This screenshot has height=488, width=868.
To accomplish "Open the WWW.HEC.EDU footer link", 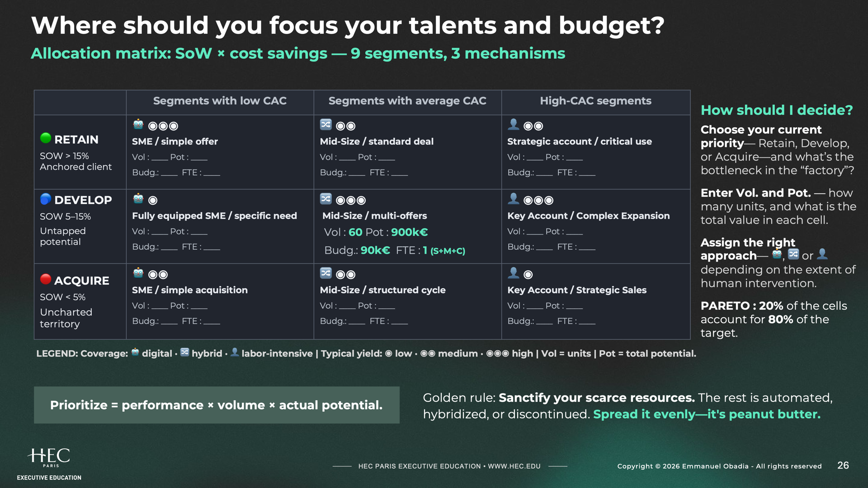I will (x=514, y=466).
